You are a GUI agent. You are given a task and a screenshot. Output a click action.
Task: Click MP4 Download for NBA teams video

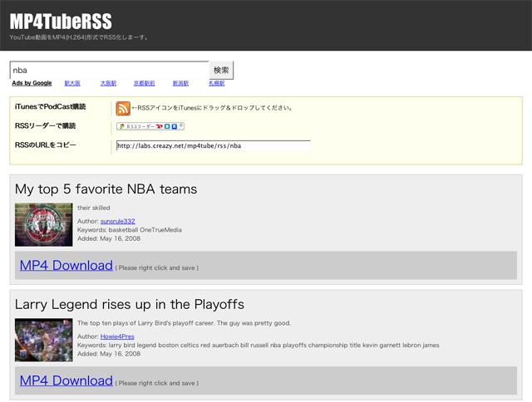(66, 266)
